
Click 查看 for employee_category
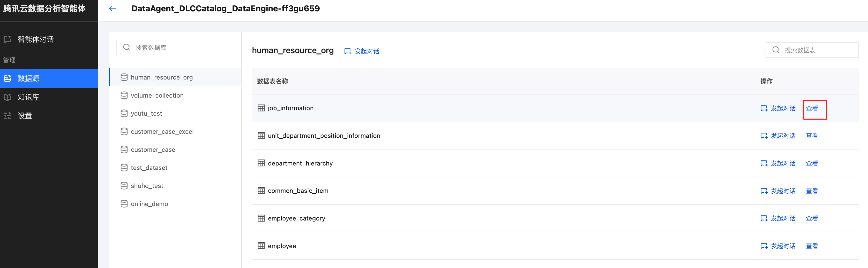pos(812,219)
